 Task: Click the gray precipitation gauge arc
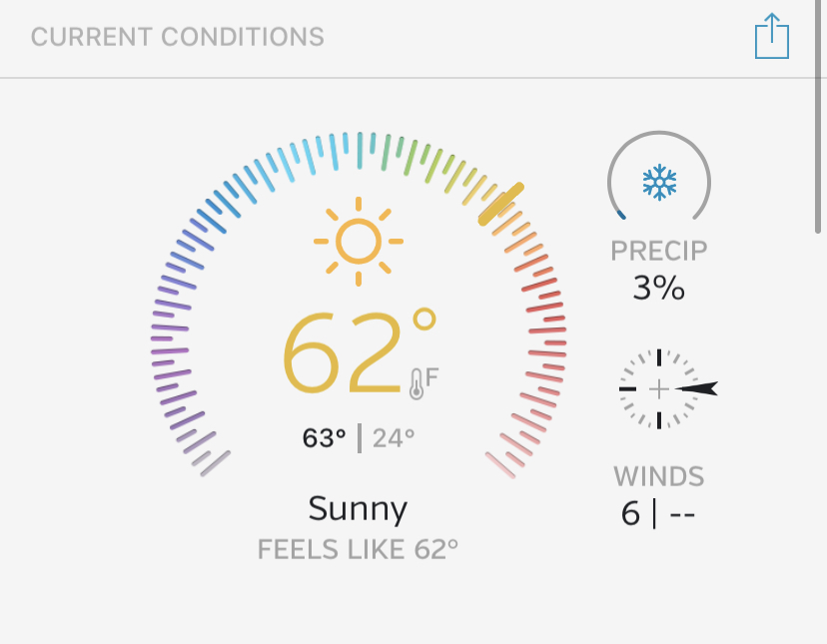tap(659, 176)
